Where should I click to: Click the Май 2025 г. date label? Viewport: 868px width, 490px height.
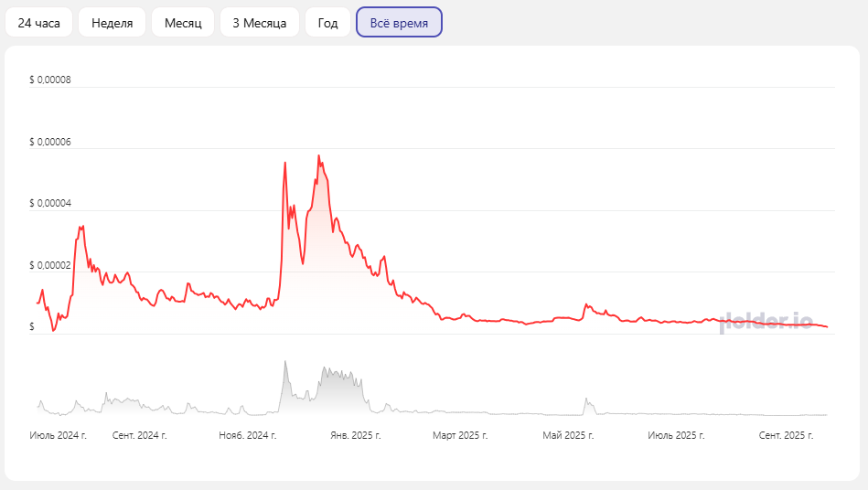[x=568, y=436]
